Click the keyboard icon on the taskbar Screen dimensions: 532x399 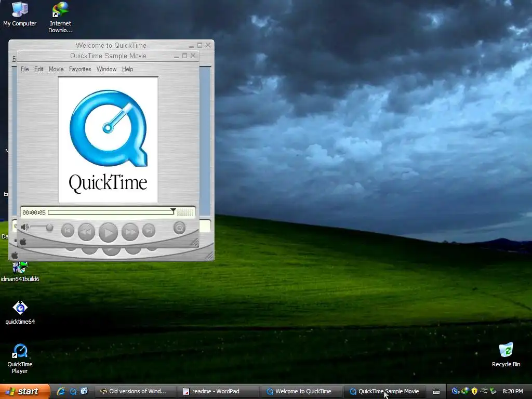436,392
